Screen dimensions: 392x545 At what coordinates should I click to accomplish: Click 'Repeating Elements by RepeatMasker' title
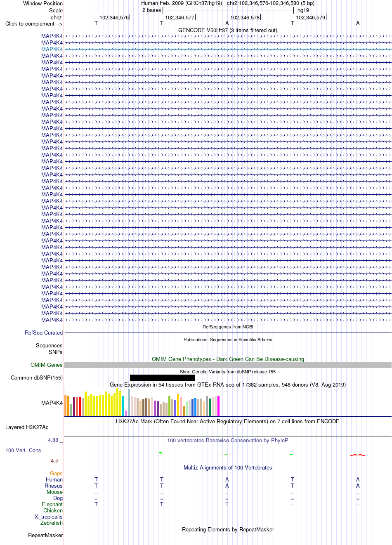(x=228, y=529)
